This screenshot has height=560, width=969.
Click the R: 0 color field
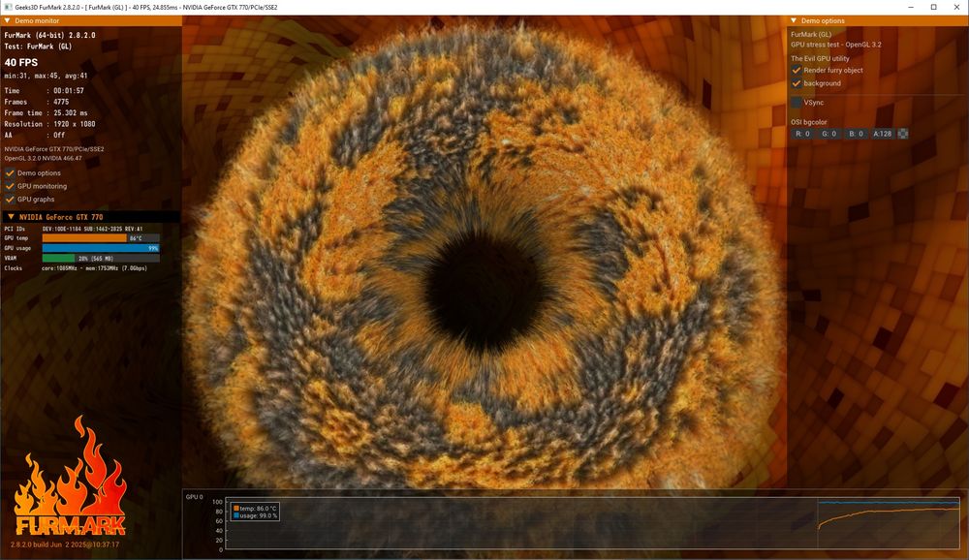pos(802,134)
